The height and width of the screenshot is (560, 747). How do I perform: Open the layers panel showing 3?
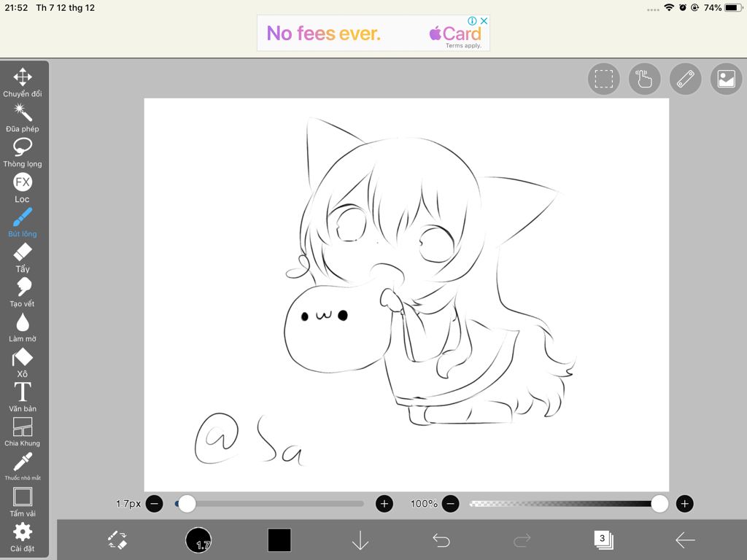tap(603, 540)
